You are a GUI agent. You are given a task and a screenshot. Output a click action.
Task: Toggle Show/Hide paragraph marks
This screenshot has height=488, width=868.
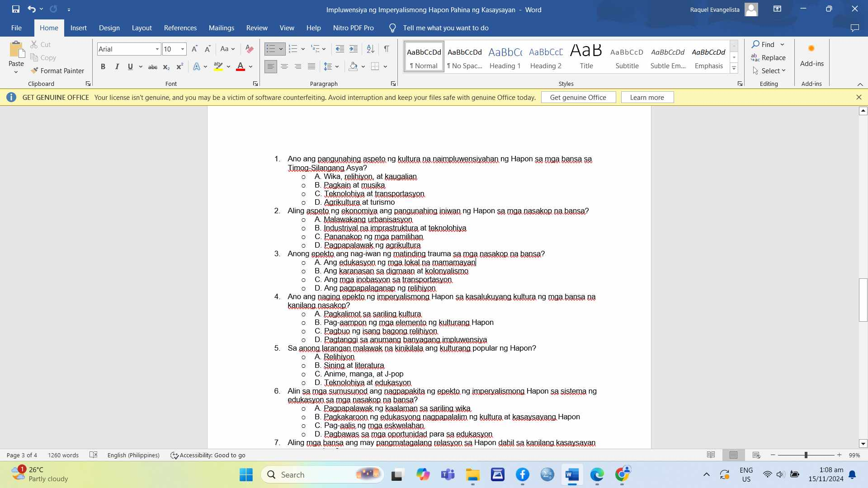pos(387,49)
